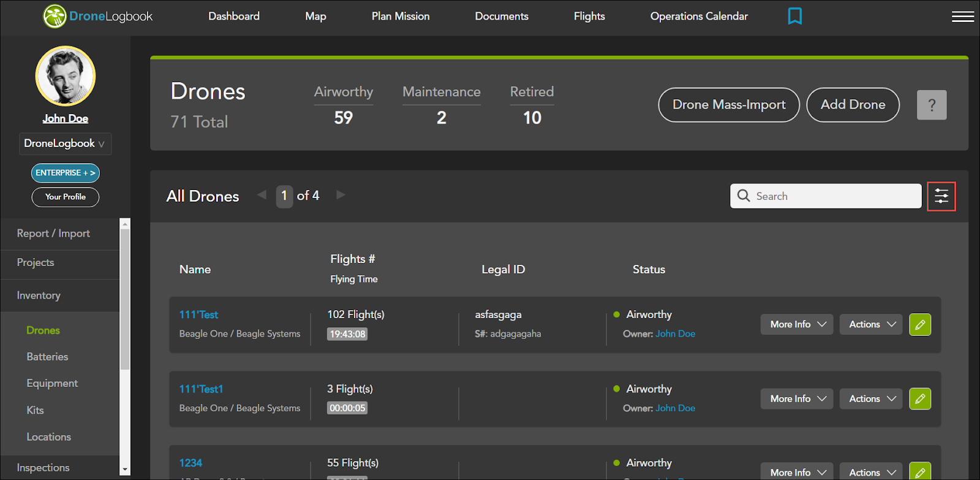Open the 111'Test drone link
This screenshot has width=980, height=480.
198,314
